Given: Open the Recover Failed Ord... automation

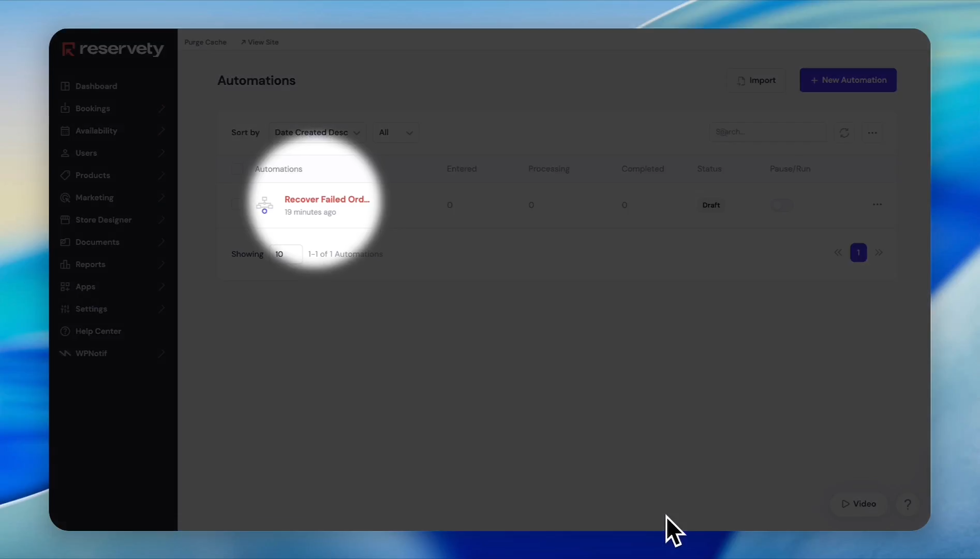Looking at the screenshot, I should coord(327,199).
